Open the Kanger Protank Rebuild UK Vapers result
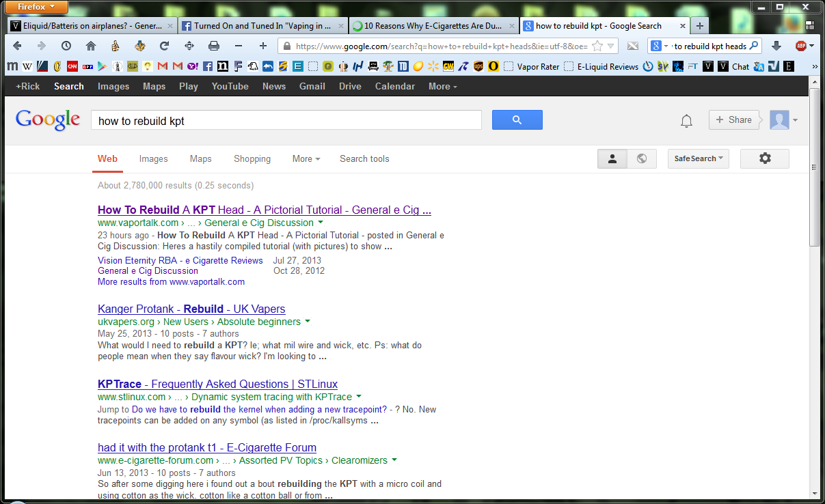 point(191,309)
